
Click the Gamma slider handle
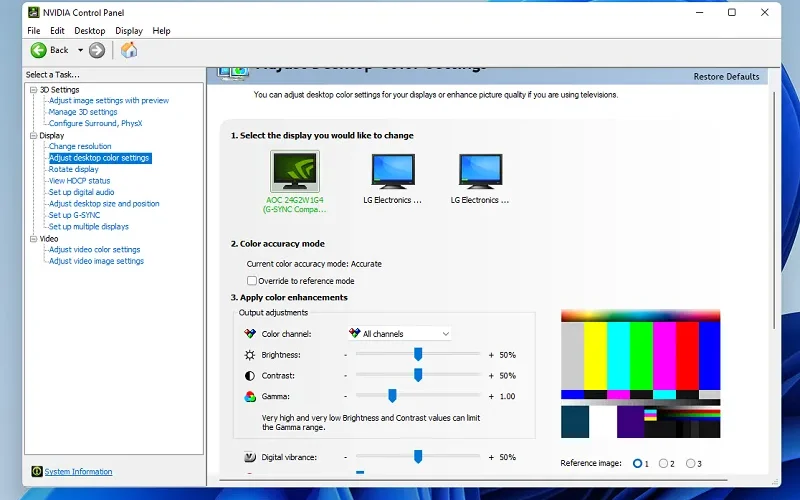click(x=392, y=396)
